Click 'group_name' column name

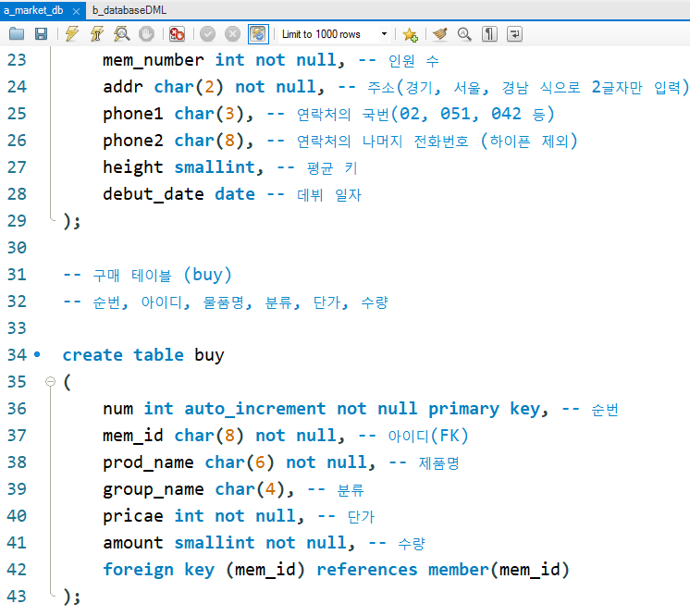(x=154, y=489)
